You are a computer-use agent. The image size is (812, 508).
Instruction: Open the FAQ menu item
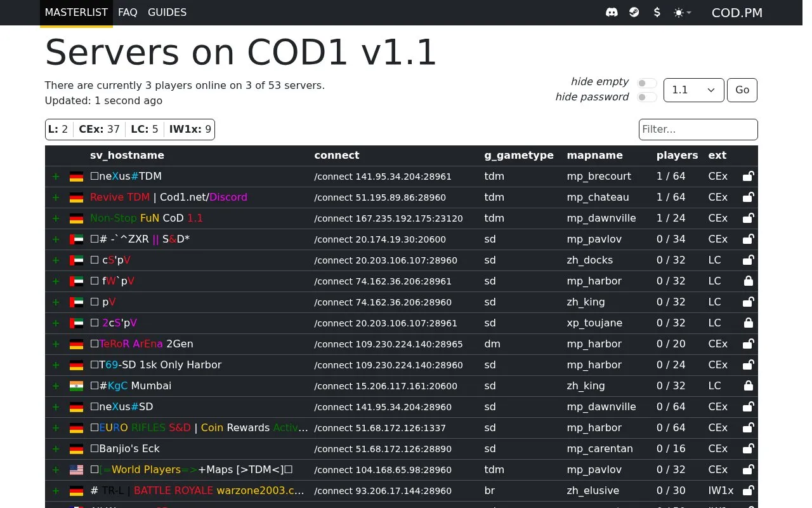pyautogui.click(x=128, y=12)
